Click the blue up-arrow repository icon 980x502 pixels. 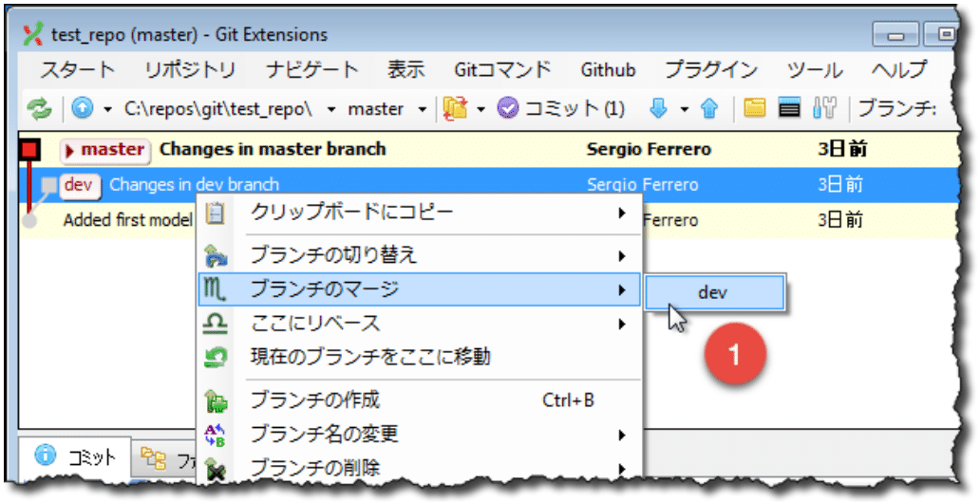click(83, 108)
